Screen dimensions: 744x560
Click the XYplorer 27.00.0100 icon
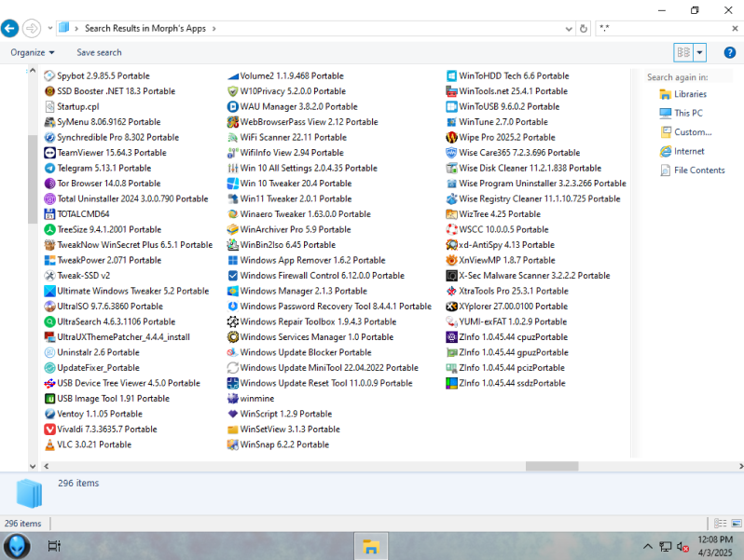coord(451,307)
